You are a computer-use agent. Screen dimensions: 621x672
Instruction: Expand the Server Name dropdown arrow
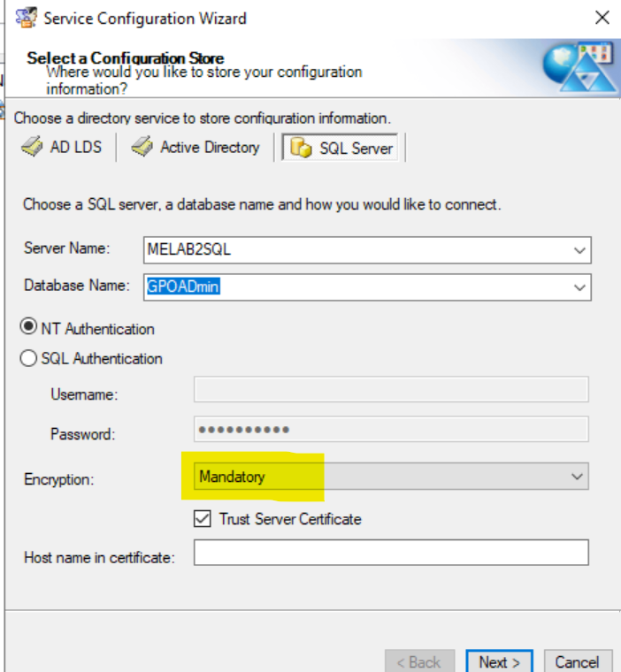pos(579,250)
